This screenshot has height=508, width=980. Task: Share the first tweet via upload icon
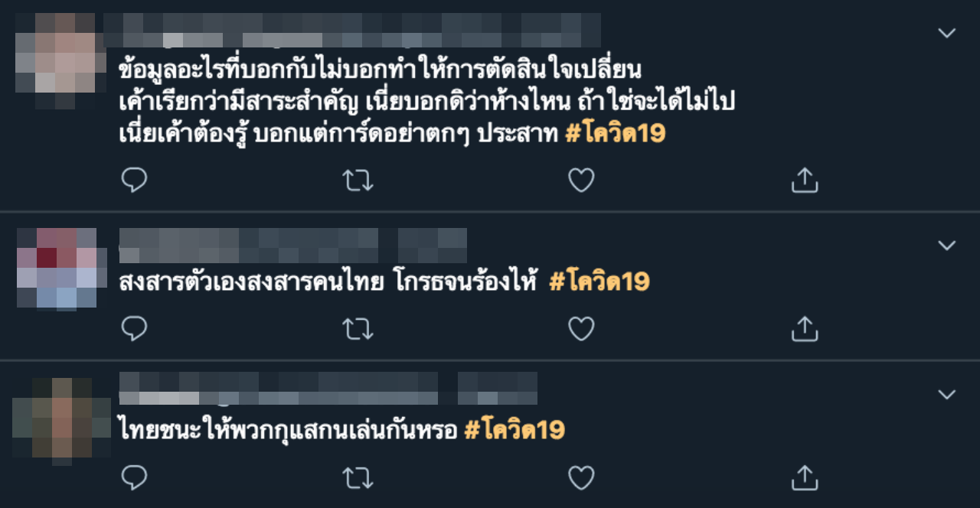coord(805,181)
